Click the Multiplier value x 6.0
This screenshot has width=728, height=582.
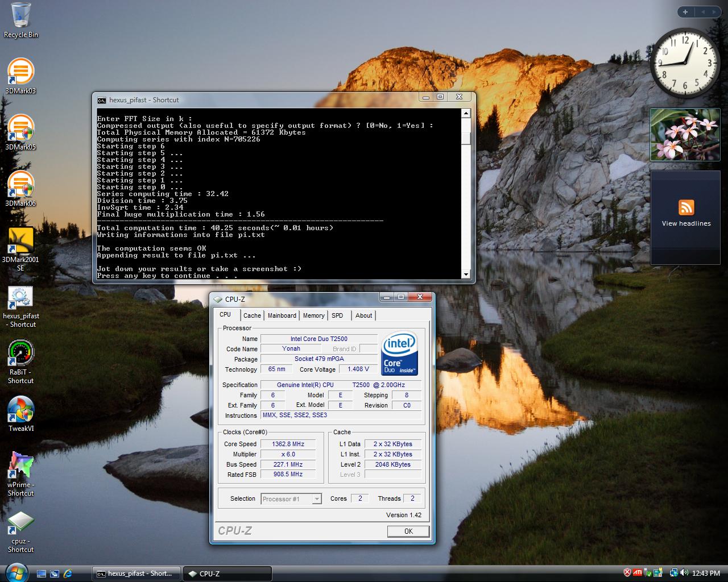click(x=288, y=454)
